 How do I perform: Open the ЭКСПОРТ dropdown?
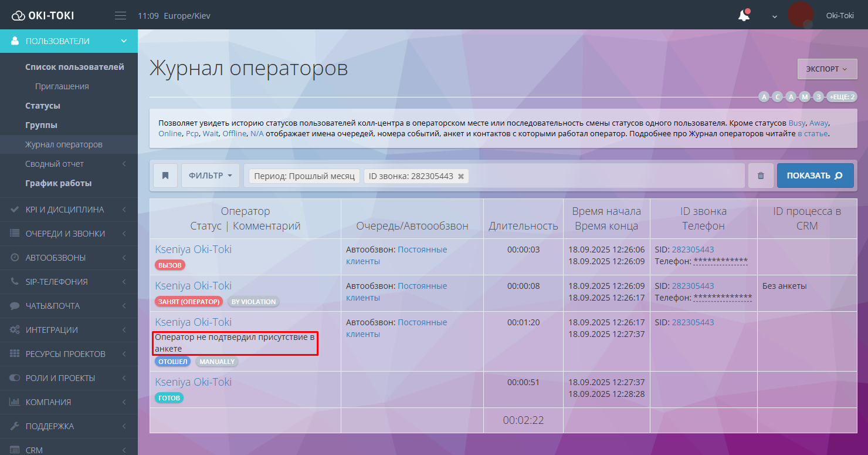tap(826, 69)
